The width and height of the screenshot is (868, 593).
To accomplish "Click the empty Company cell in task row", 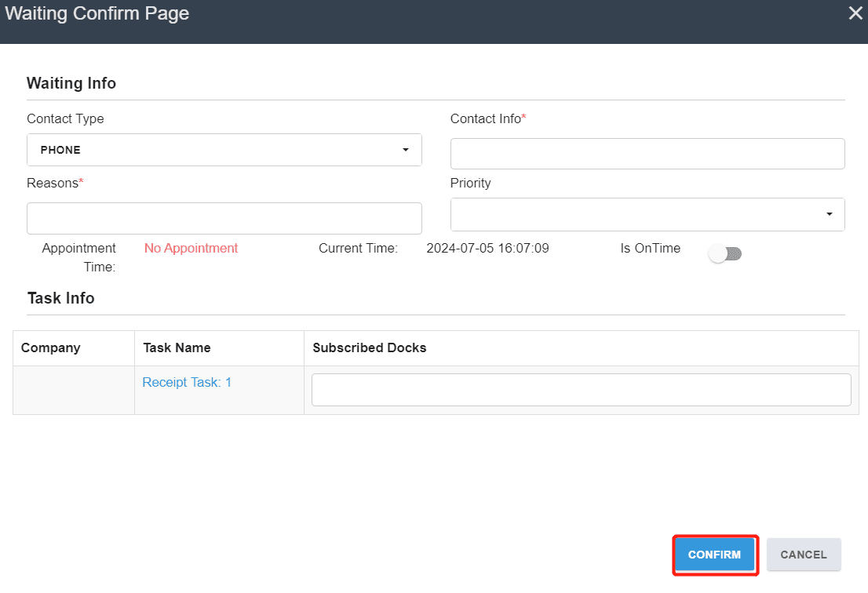I will click(74, 390).
